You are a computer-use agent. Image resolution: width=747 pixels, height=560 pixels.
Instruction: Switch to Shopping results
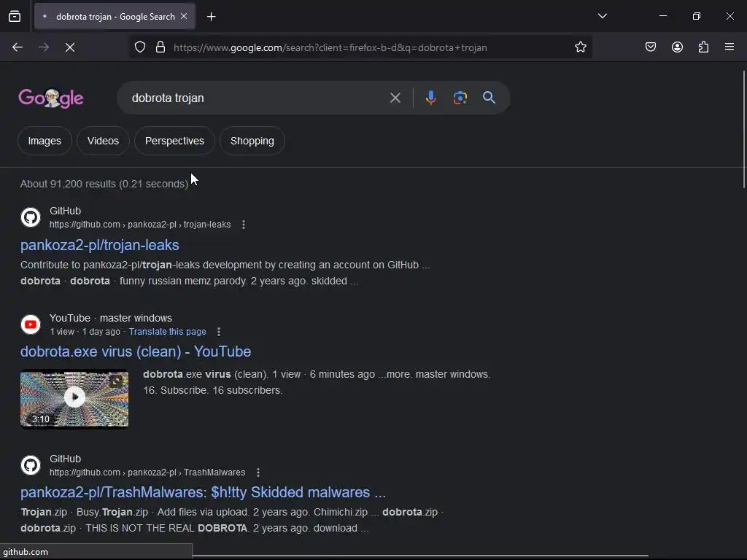(x=252, y=141)
